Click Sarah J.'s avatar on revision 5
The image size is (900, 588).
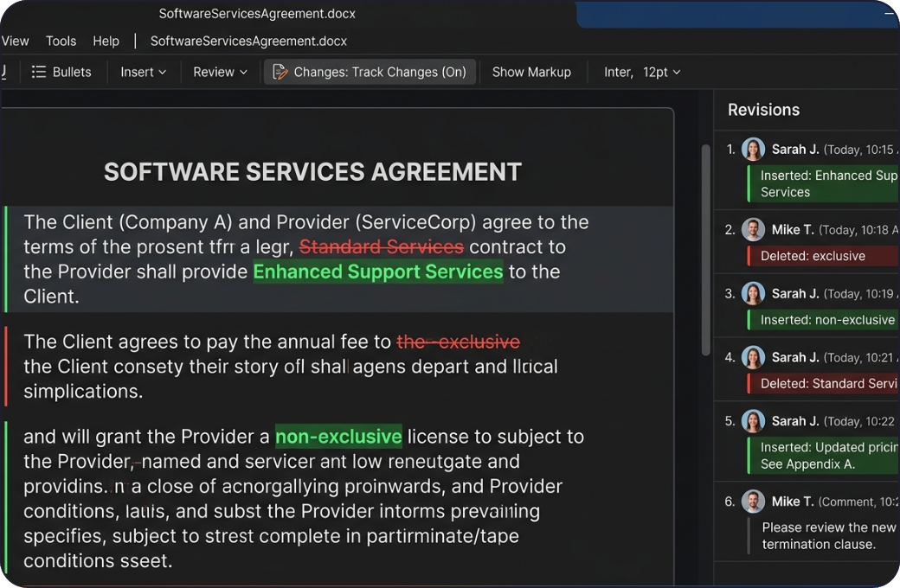tap(753, 420)
